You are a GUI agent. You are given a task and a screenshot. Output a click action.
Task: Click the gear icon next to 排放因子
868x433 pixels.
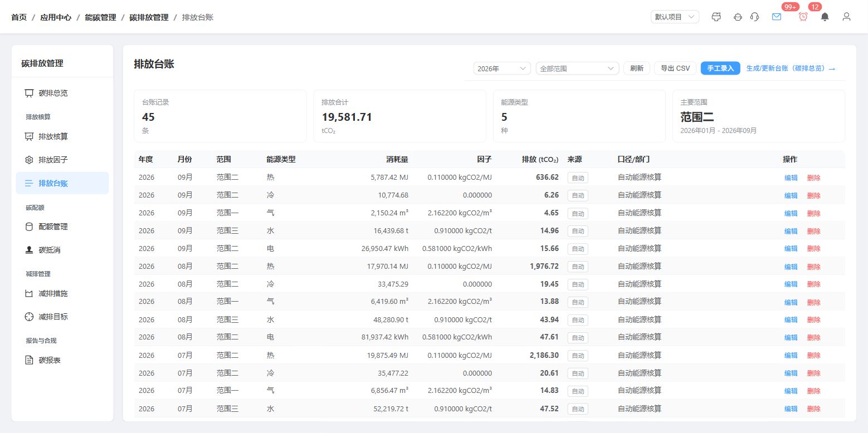point(29,160)
